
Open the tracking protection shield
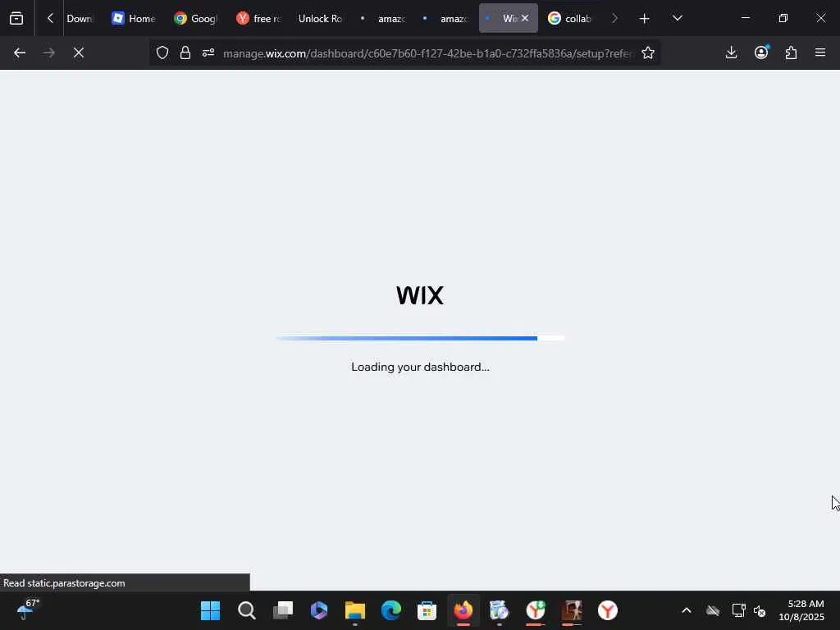pos(162,52)
